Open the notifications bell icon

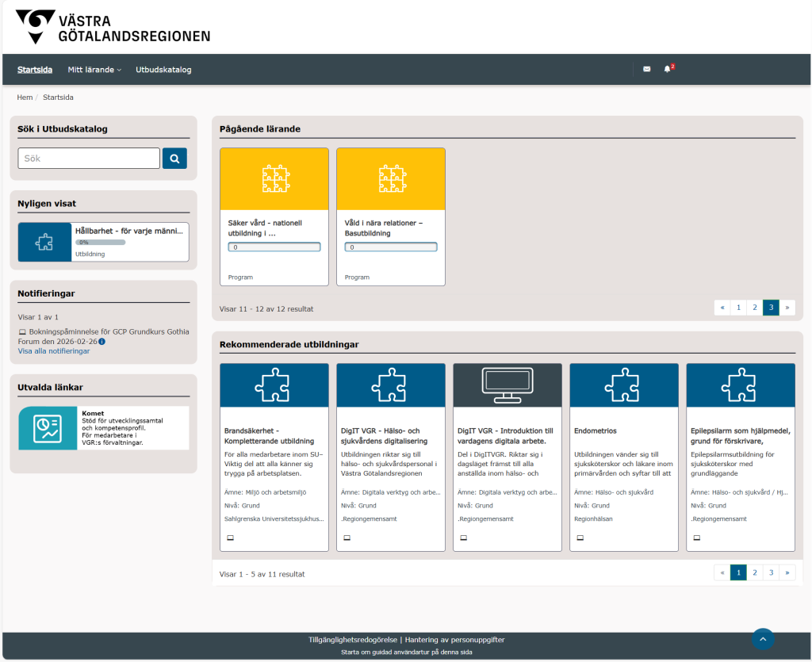(667, 69)
